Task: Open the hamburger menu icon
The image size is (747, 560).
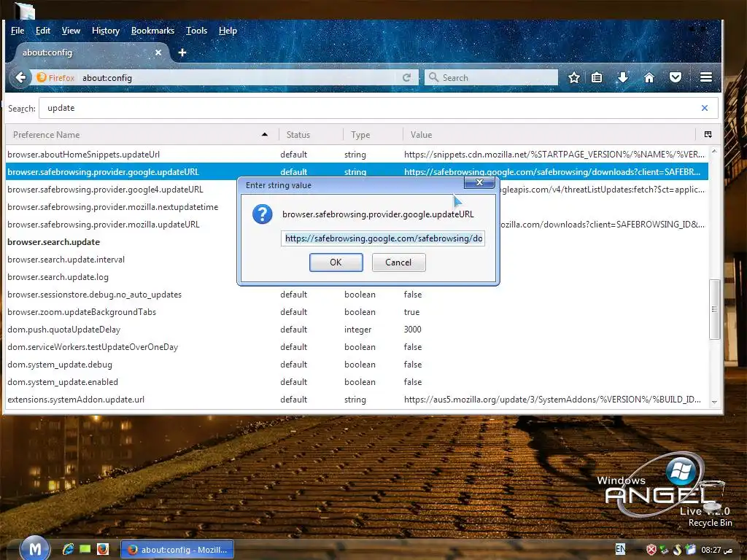Action: point(706,77)
